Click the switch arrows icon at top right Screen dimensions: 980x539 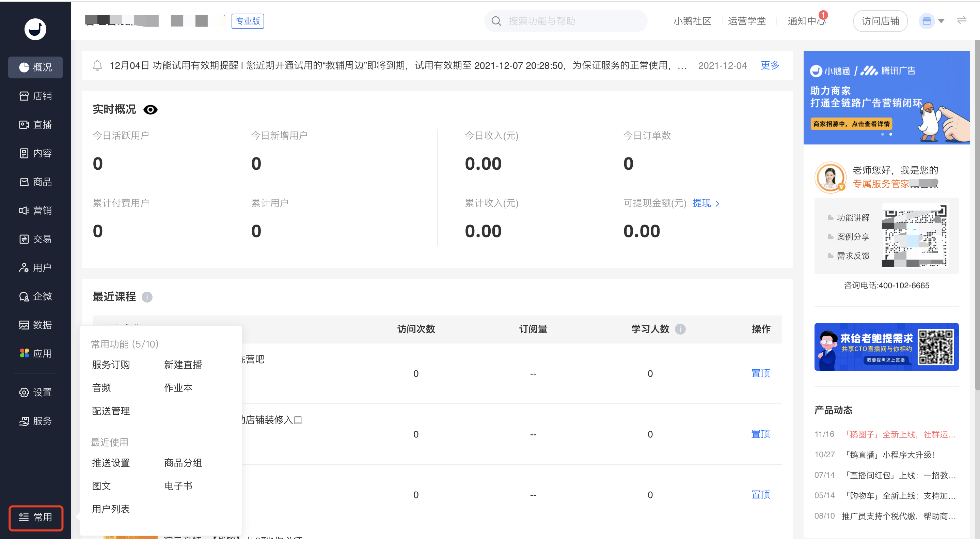[961, 20]
